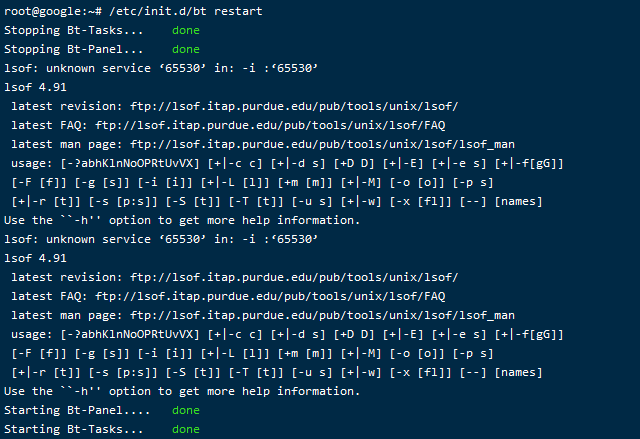Viewport: 640px width, 439px height.
Task: Click first 'lsof 4.91' version line
Action: pos(35,87)
